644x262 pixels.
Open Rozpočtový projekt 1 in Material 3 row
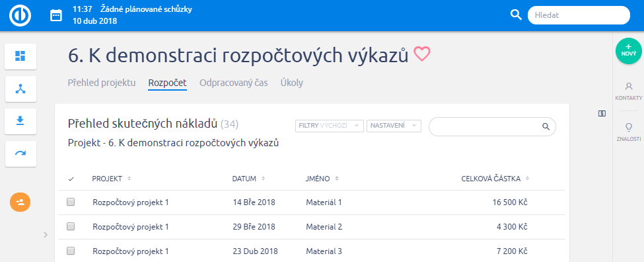pos(131,251)
